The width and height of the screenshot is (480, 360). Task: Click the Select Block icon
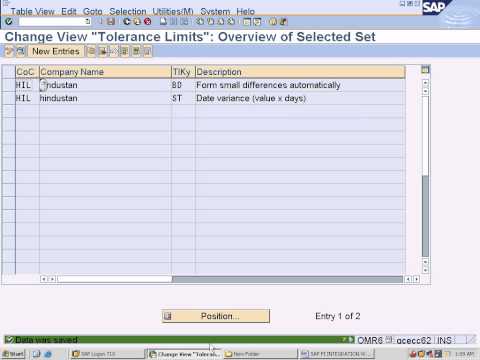pos(136,51)
